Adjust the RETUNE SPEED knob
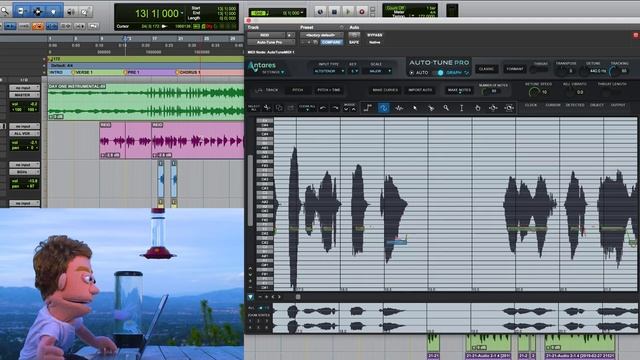 (534, 92)
